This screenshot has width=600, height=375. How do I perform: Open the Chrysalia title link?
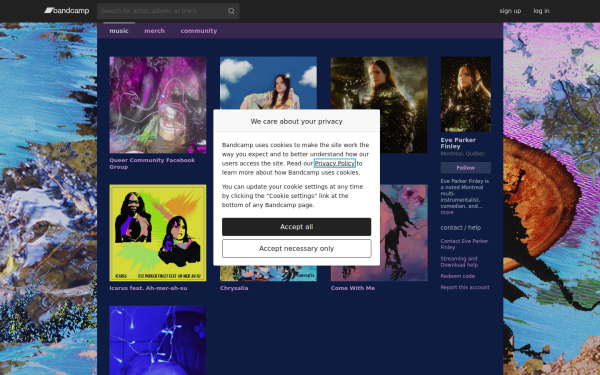pyautogui.click(x=234, y=288)
